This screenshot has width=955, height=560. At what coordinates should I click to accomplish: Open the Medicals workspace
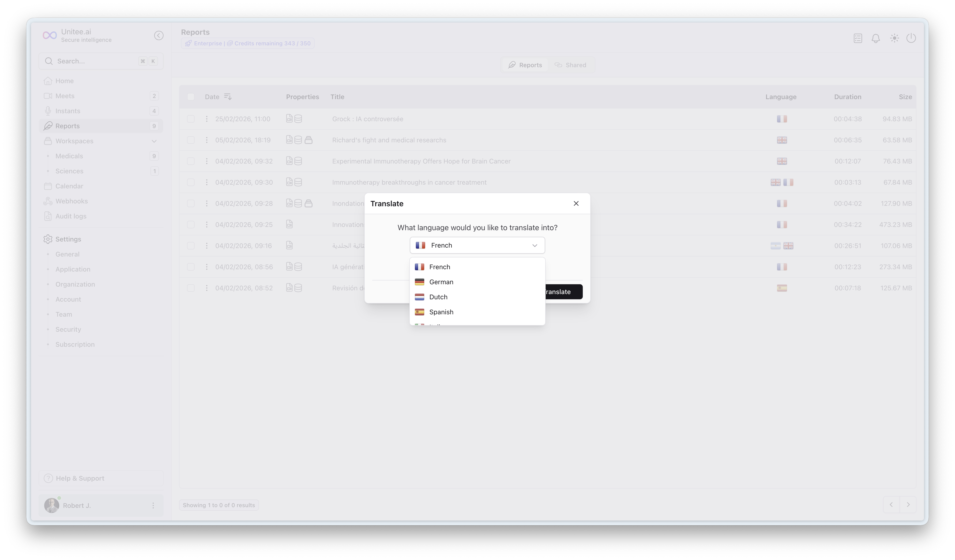(x=101, y=156)
